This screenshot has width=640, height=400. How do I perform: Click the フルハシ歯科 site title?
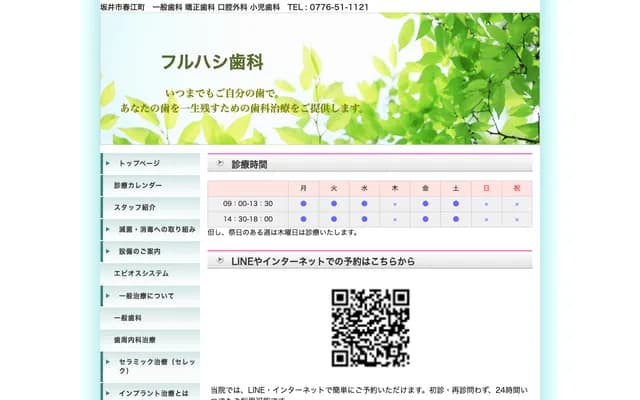(212, 62)
